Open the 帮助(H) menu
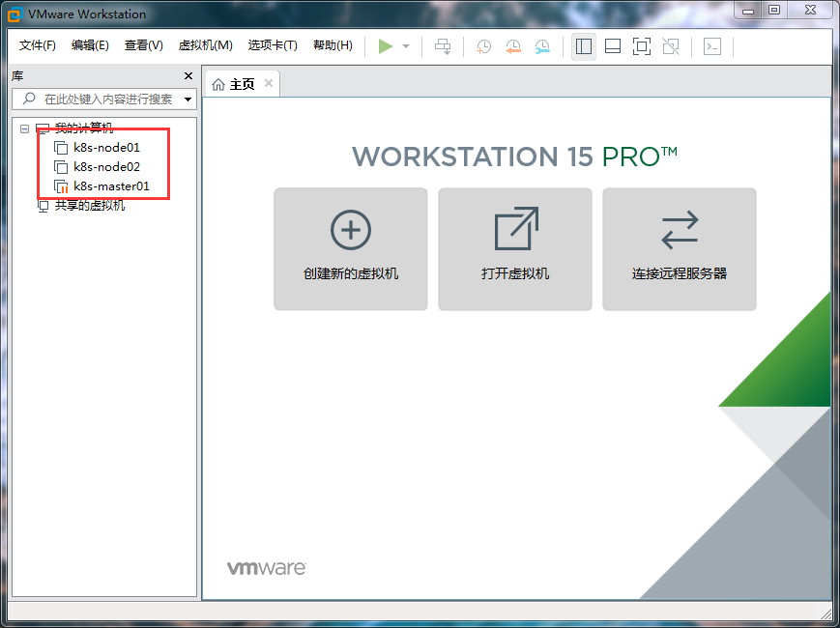 click(333, 45)
